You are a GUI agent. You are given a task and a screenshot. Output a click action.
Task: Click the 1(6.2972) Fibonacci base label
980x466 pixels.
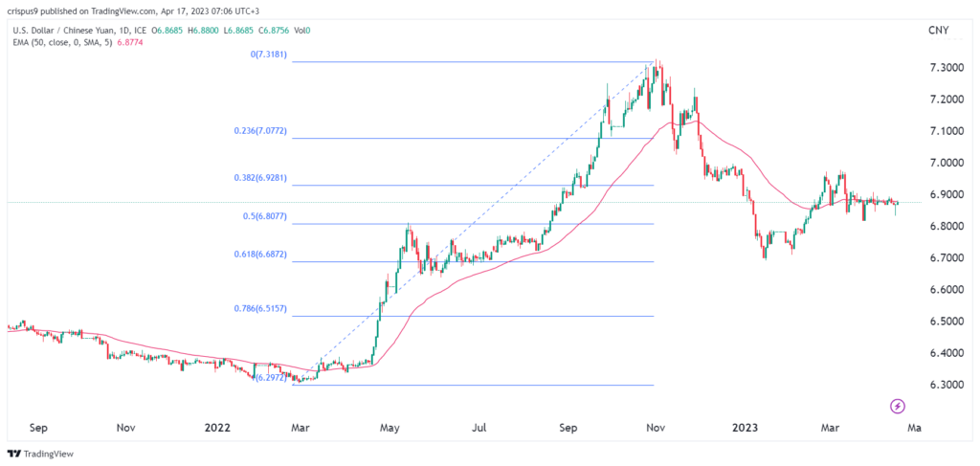click(269, 378)
